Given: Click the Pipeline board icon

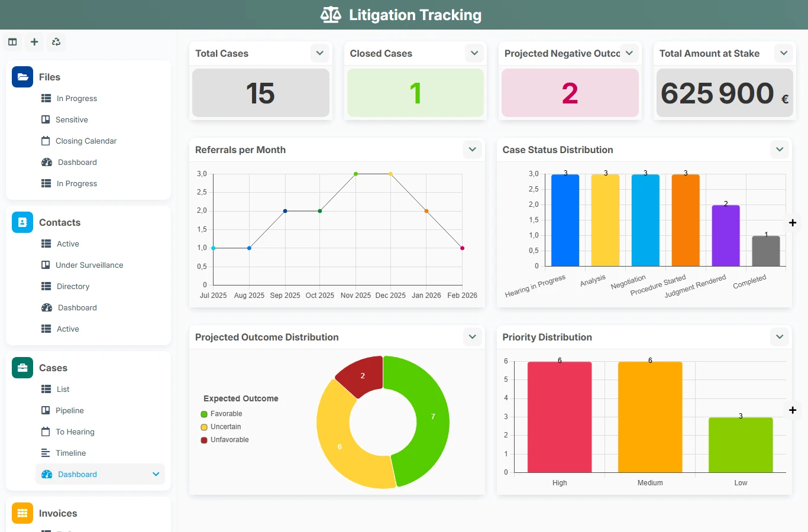Looking at the screenshot, I should (x=46, y=410).
